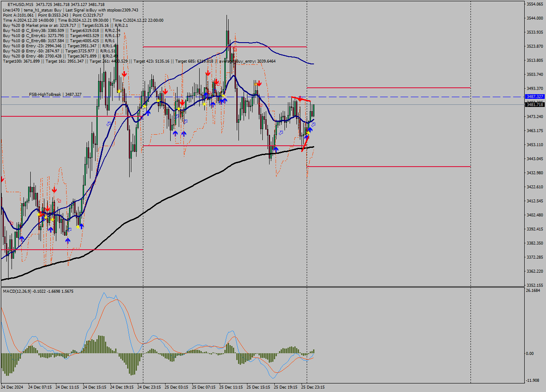Screen dimensions: 546x392
Task: Select the 'Buy %10 @ C_Entry88: 3157.584' line
Action: [x=59, y=40]
